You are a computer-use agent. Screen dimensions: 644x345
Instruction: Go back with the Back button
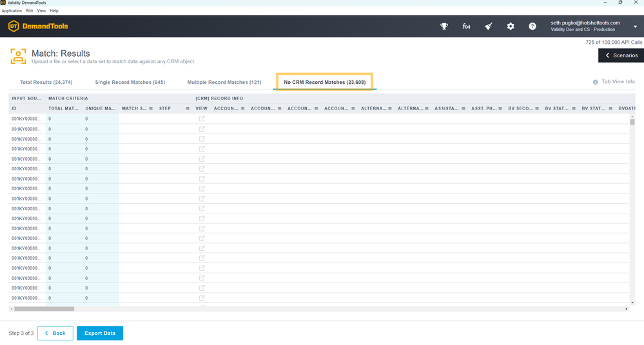click(55, 333)
